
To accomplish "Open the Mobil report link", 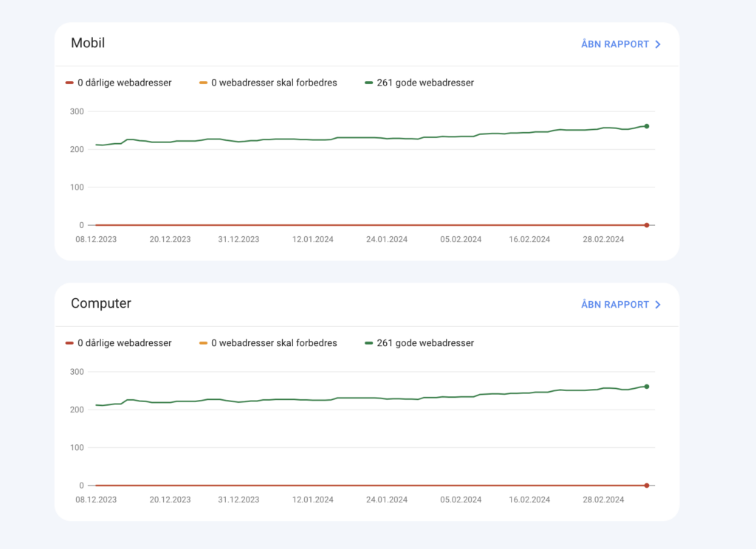I will (620, 44).
